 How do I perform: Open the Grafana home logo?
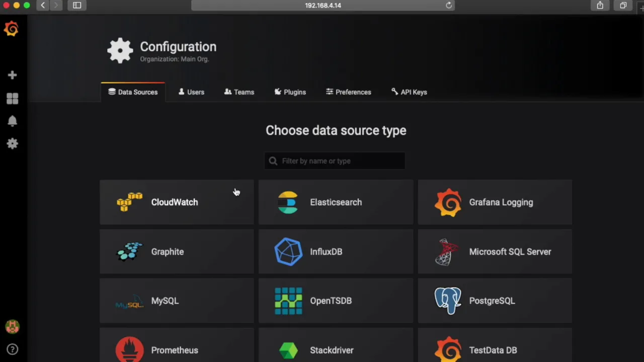pyautogui.click(x=11, y=29)
